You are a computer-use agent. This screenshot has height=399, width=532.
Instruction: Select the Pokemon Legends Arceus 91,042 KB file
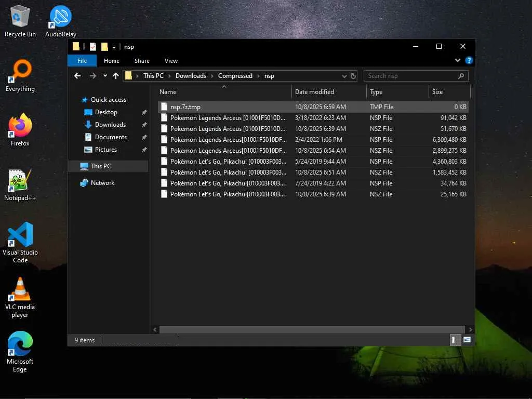click(x=313, y=118)
